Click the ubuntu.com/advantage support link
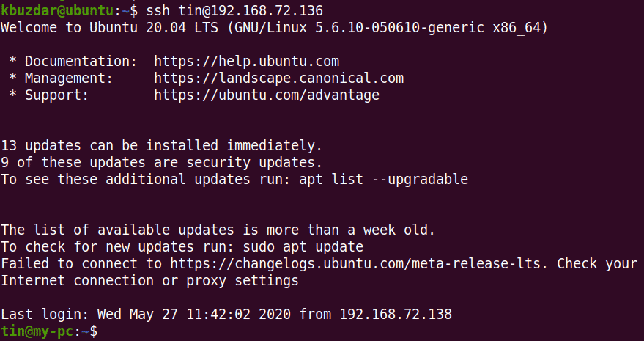 point(267,95)
